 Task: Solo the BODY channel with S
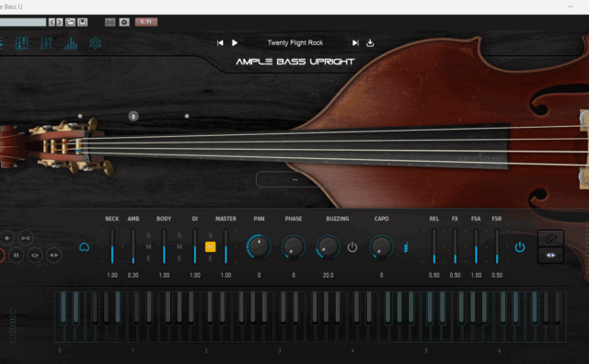point(179,235)
